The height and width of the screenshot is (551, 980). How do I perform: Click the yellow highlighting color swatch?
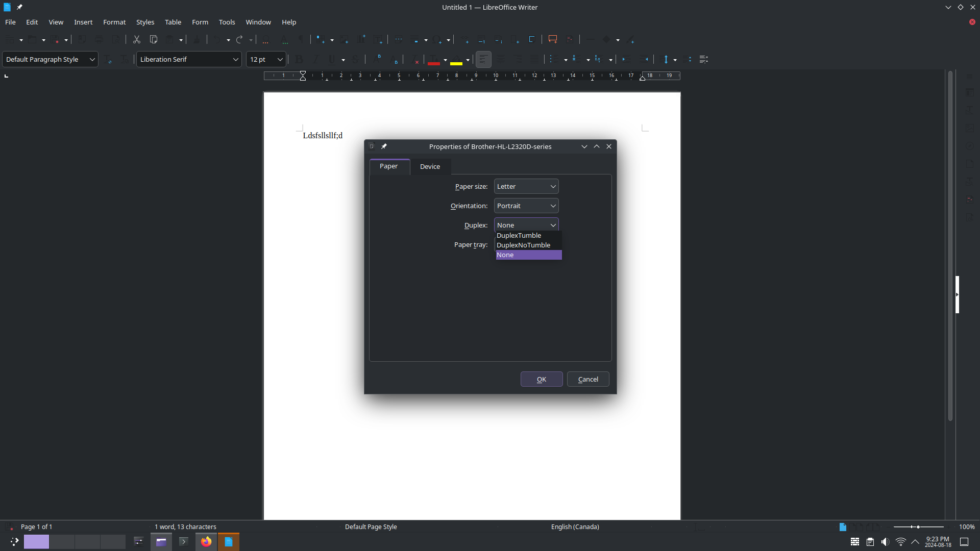point(456,60)
